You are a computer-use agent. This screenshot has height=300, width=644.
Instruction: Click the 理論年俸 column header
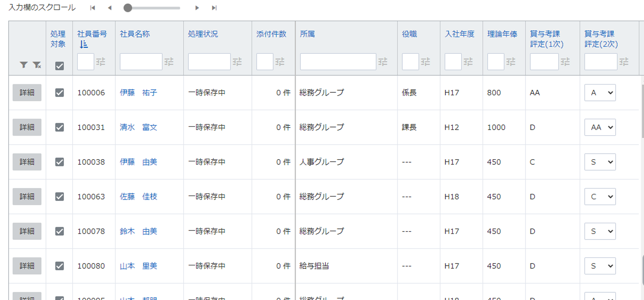[x=502, y=34]
